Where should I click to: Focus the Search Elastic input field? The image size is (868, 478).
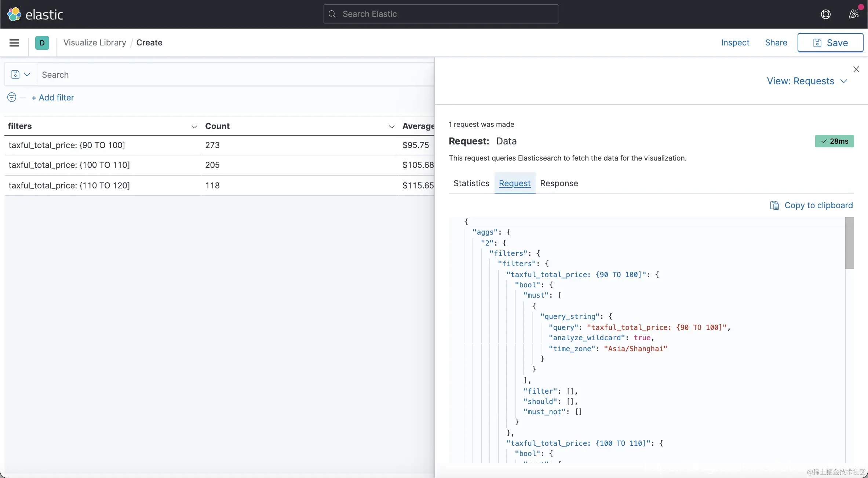click(x=441, y=14)
